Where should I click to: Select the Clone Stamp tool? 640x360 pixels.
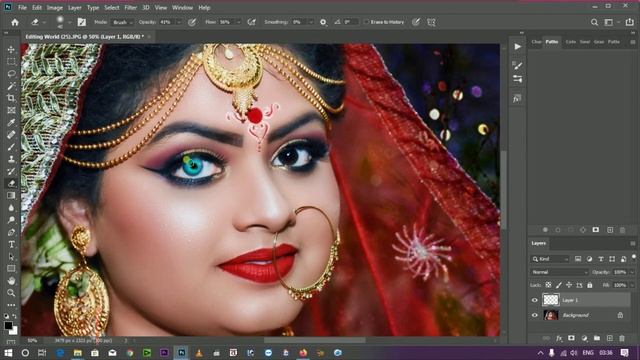coord(11,159)
